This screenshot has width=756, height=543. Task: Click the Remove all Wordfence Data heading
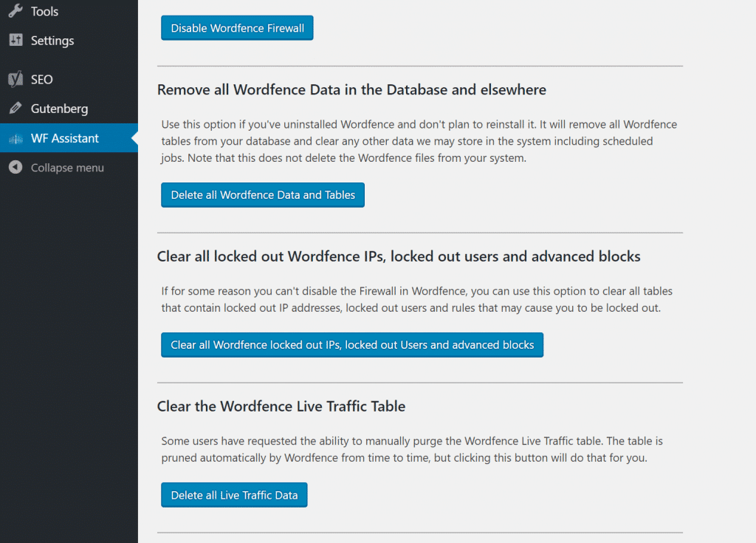click(351, 89)
